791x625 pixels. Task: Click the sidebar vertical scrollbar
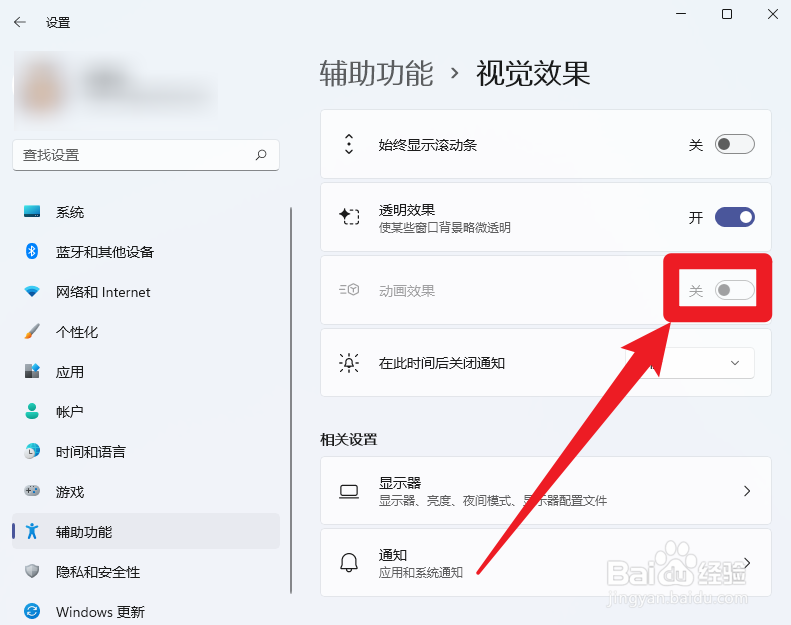291,400
